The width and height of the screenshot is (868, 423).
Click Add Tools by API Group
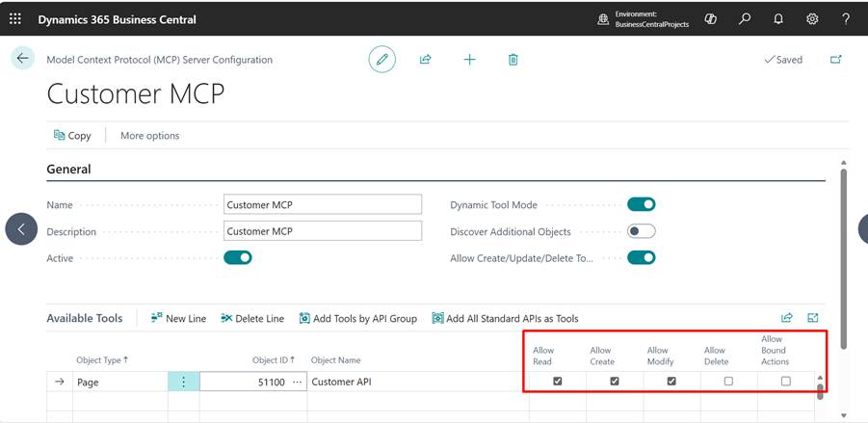tap(358, 318)
